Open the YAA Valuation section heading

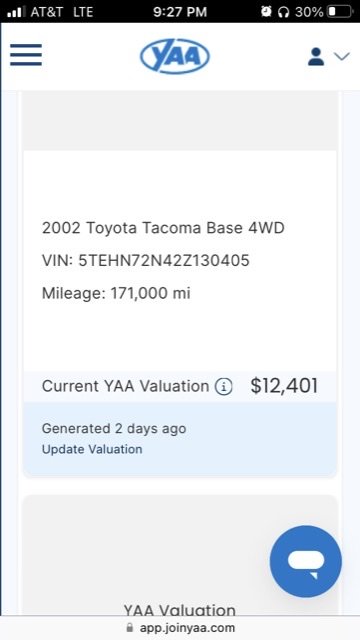[x=180, y=610]
